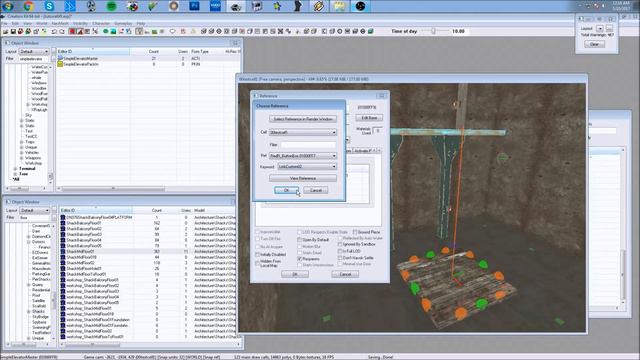Image resolution: width=640 pixels, height=360 pixels.
Task: Open the Cell dropdown in Choose Reference
Action: 303,132
